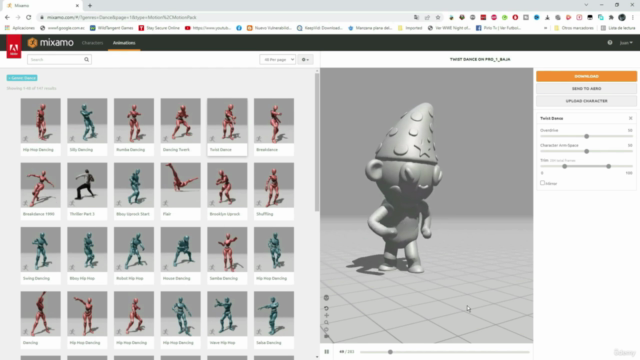
Task: Click the animation timeline scrubber handle
Action: 390,352
